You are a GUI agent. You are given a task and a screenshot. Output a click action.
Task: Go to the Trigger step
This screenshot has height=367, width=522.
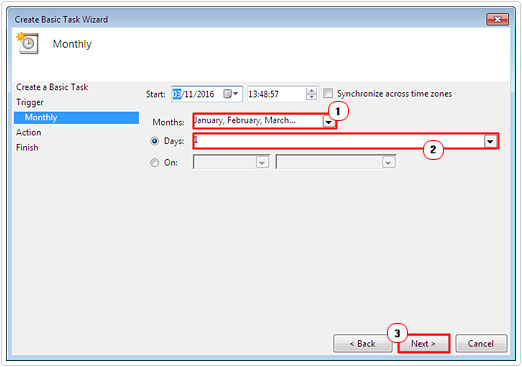[30, 102]
